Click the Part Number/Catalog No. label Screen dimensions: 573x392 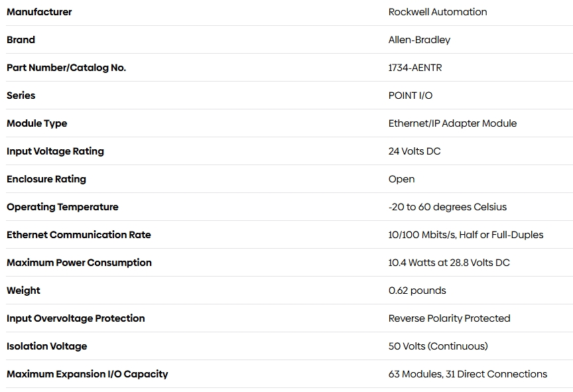pos(66,68)
